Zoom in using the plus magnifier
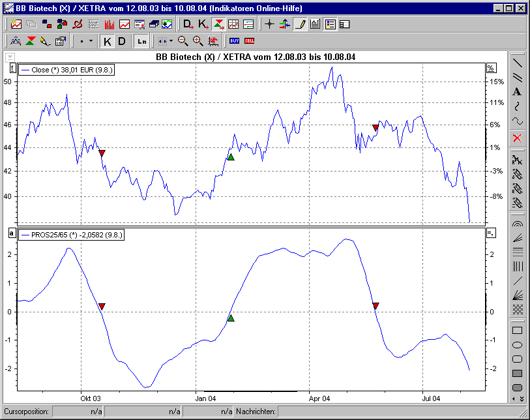Screen dimensions: 530x420 coord(197,41)
